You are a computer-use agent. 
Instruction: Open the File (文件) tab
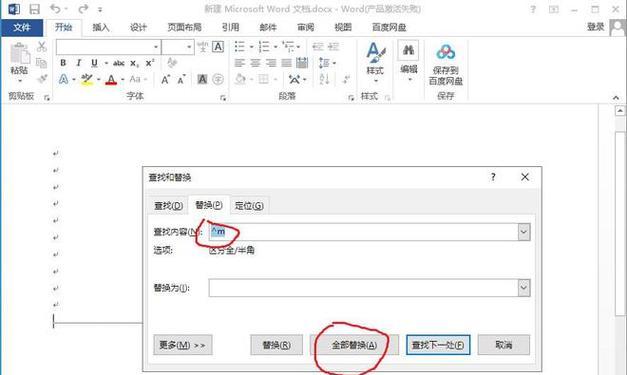[x=22, y=27]
